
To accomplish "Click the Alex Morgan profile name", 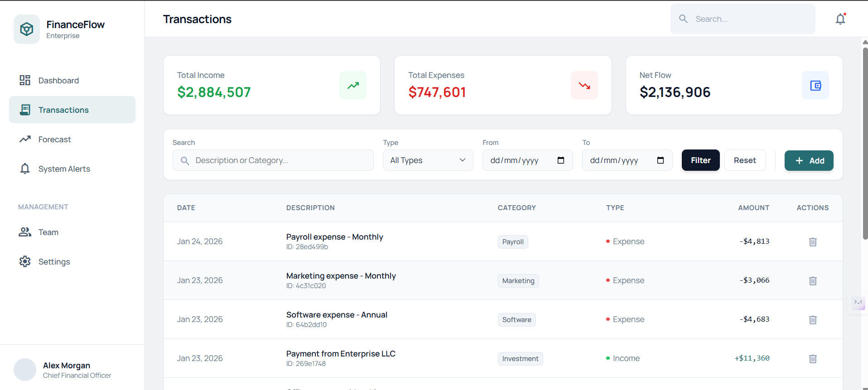I will 67,366.
